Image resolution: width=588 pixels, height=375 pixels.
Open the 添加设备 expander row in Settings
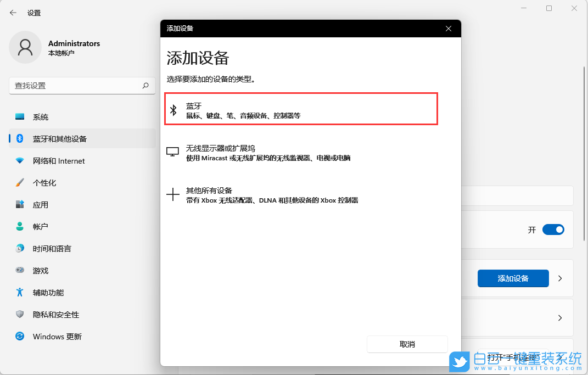tap(559, 278)
